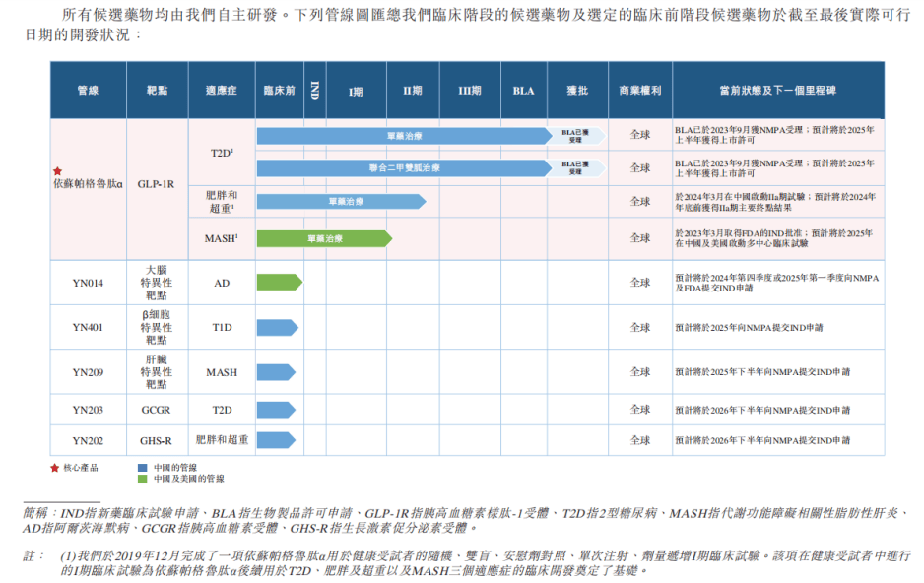Click 全球 in the GLP-1R 肥胖和超重 row
Viewport: 924px width, 583px height.
click(640, 202)
